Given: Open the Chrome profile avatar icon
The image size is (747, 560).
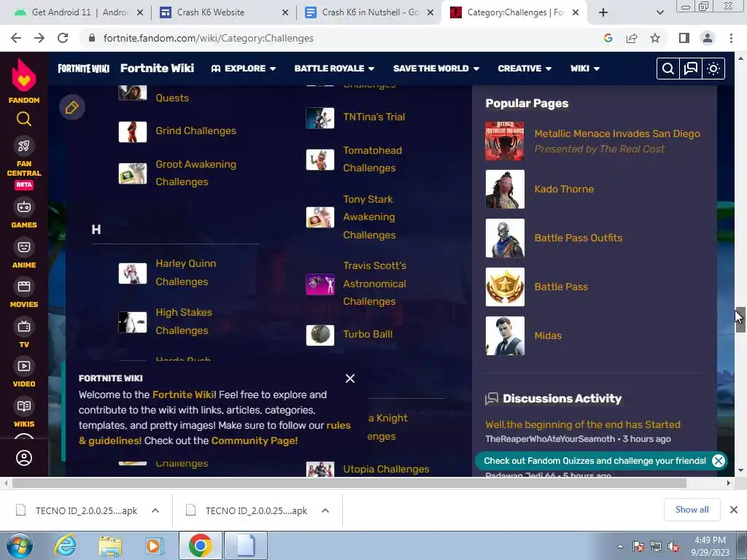Looking at the screenshot, I should pyautogui.click(x=708, y=38).
